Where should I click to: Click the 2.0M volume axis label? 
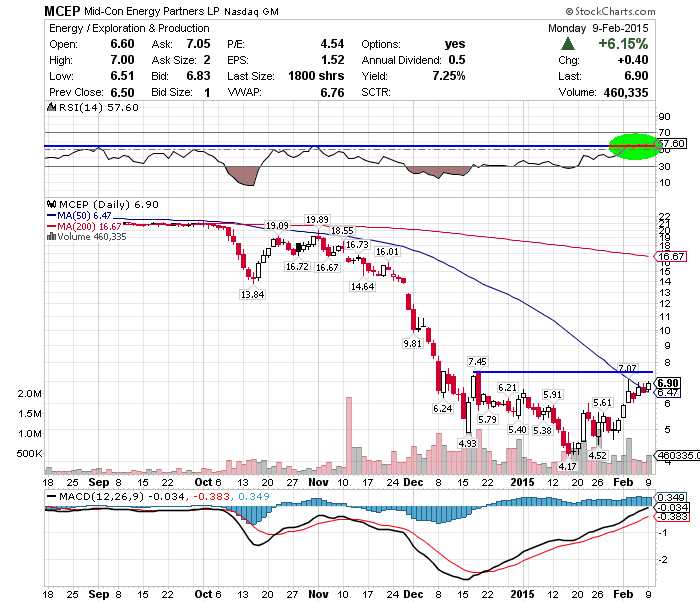coord(29,394)
